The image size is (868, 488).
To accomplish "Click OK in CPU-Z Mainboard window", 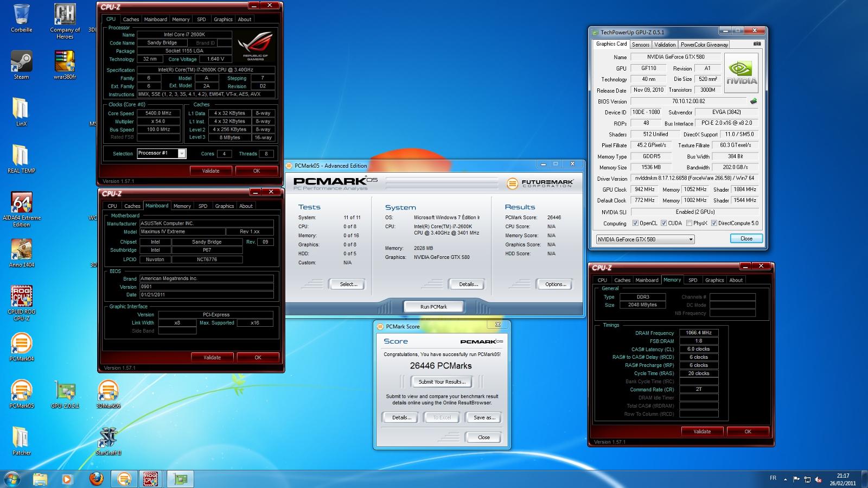I will 258,357.
